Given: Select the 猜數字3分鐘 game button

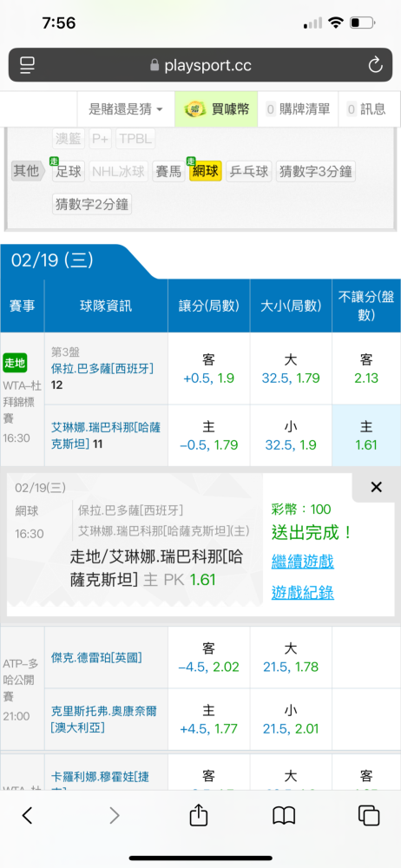Looking at the screenshot, I should point(315,171).
